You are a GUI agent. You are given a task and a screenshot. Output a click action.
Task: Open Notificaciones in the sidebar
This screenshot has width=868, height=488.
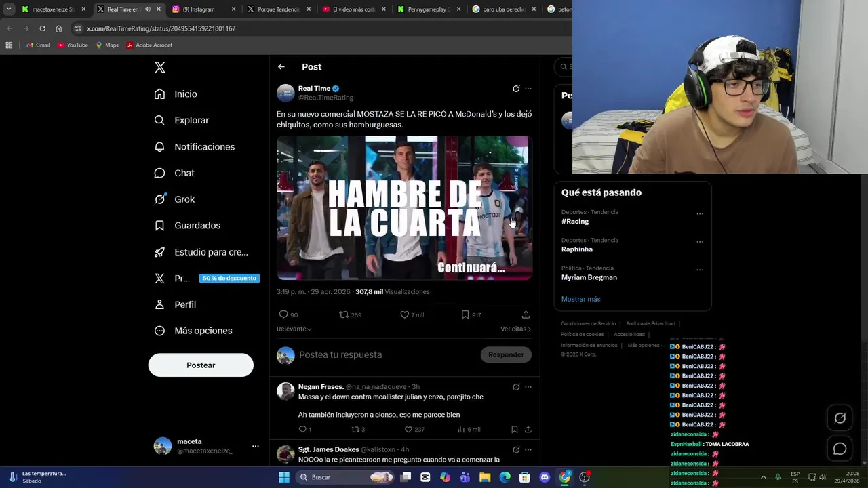tap(195, 146)
